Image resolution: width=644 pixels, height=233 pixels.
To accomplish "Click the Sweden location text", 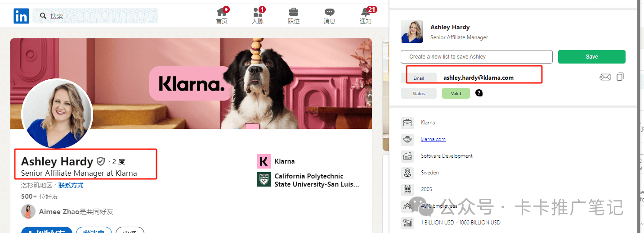I will 430,173.
